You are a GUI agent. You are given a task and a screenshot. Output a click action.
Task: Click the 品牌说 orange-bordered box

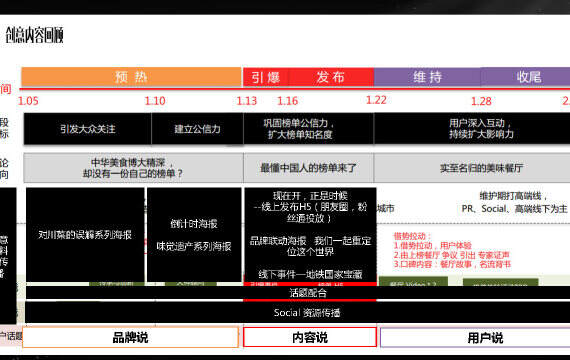131,337
